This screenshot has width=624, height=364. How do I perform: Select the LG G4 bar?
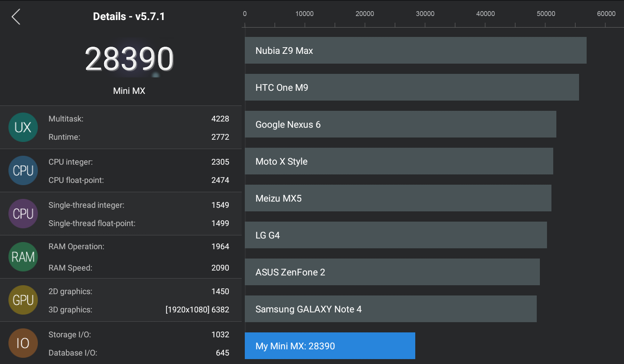coord(396,235)
